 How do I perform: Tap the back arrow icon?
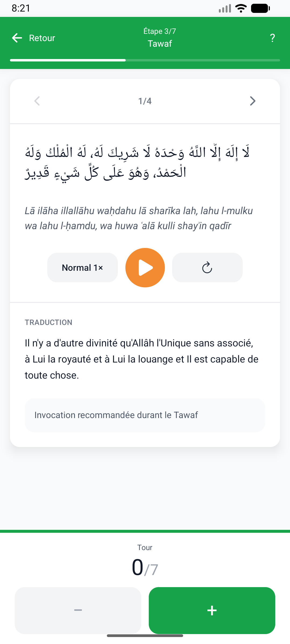[17, 38]
